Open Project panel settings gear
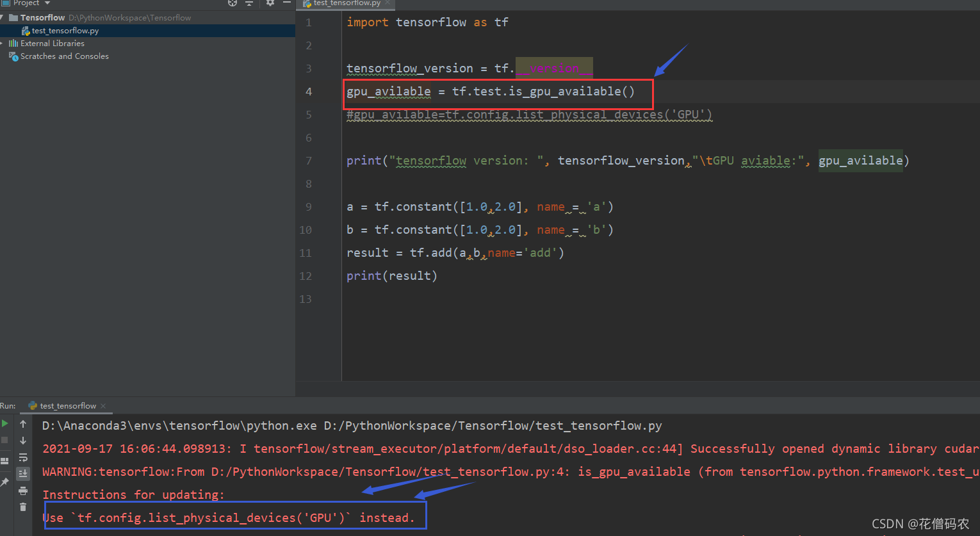Screen dimensions: 980x536 click(x=270, y=3)
